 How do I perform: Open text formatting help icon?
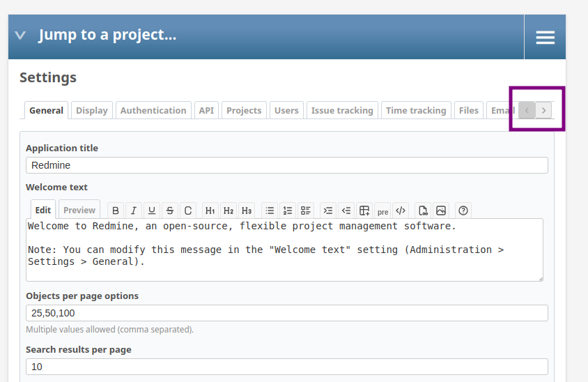pos(463,211)
